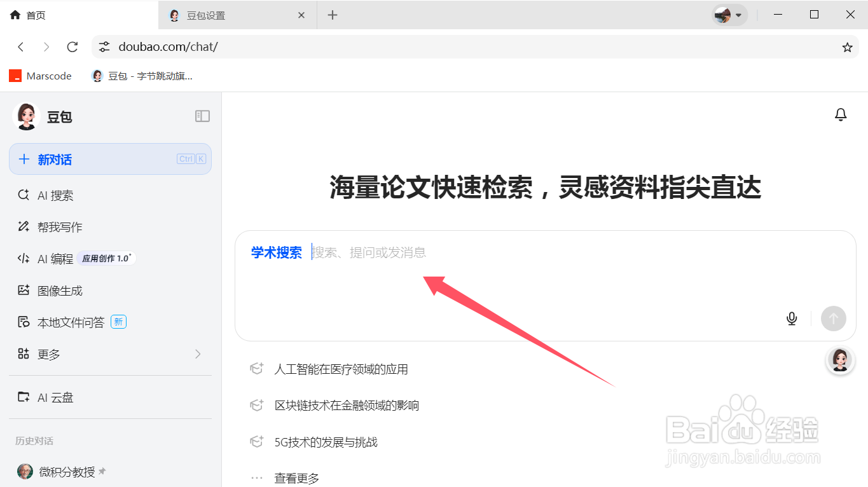Start voice input with the microphone icon

click(x=792, y=319)
